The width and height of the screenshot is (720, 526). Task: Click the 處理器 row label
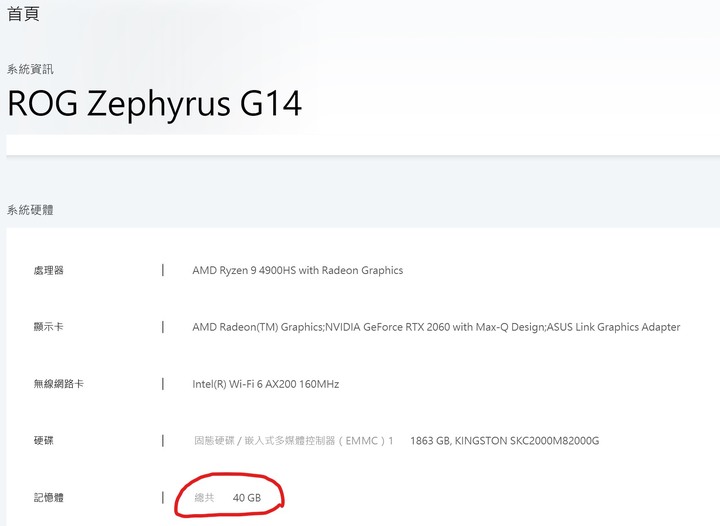48,270
